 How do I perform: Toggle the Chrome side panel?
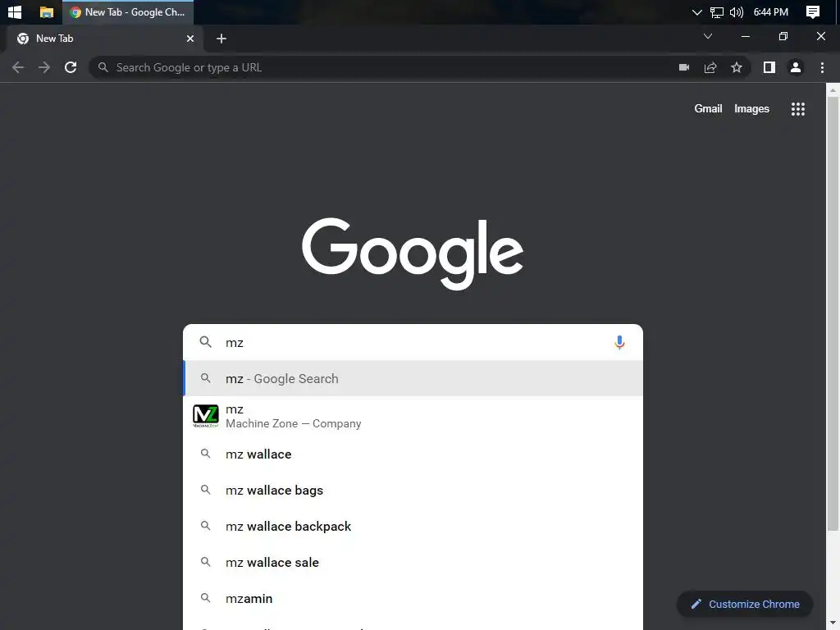(x=769, y=67)
